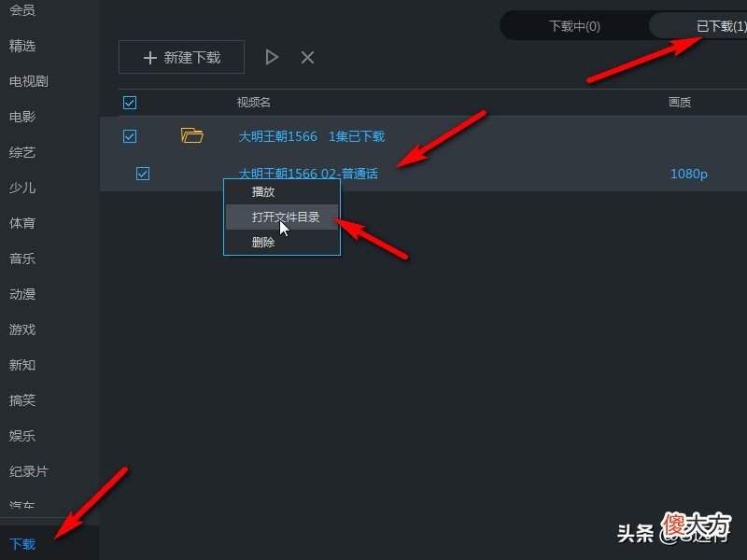
Task: Click the 1080p quality value
Action: [x=689, y=174]
